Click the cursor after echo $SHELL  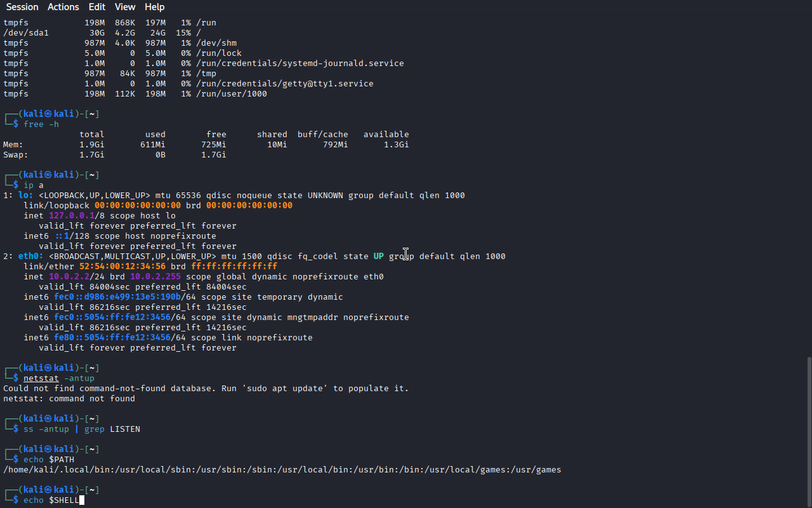[x=82, y=500]
